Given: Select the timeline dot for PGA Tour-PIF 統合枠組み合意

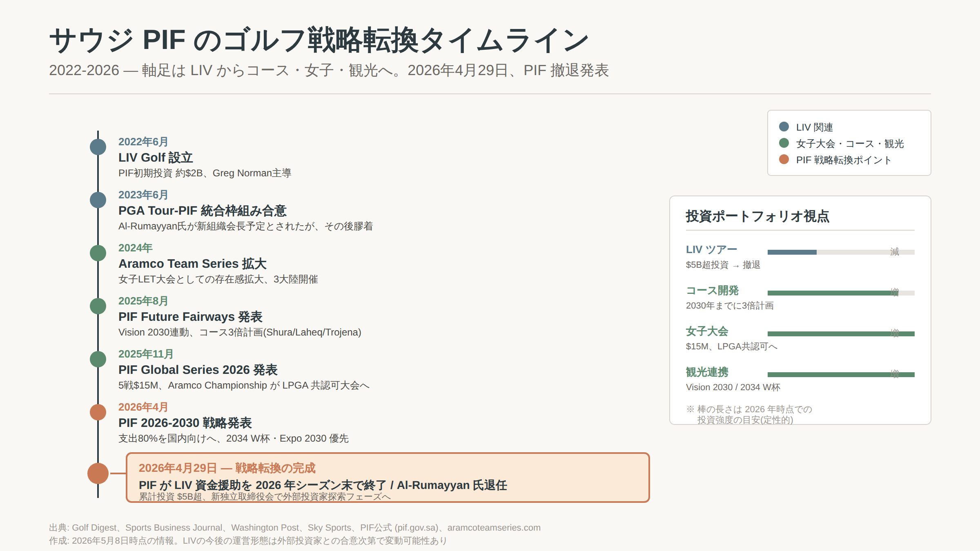Looking at the screenshot, I should click(98, 200).
